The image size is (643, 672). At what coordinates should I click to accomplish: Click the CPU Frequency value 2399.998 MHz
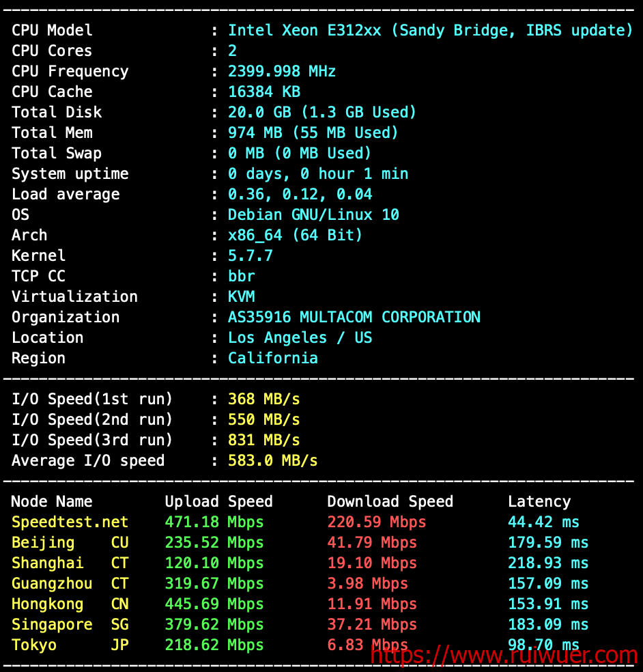(282, 71)
